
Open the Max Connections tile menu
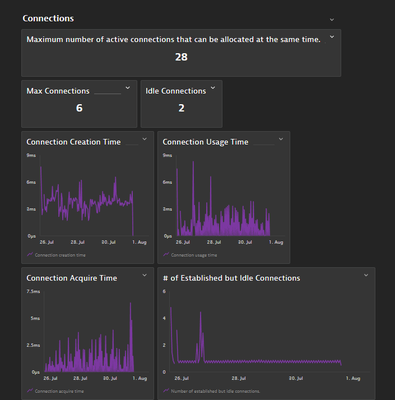pos(128,88)
